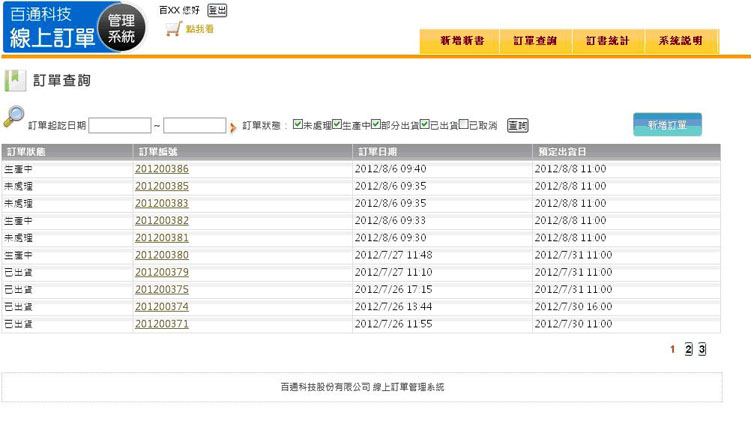
Task: Focus the order start date input
Action: [x=120, y=125]
